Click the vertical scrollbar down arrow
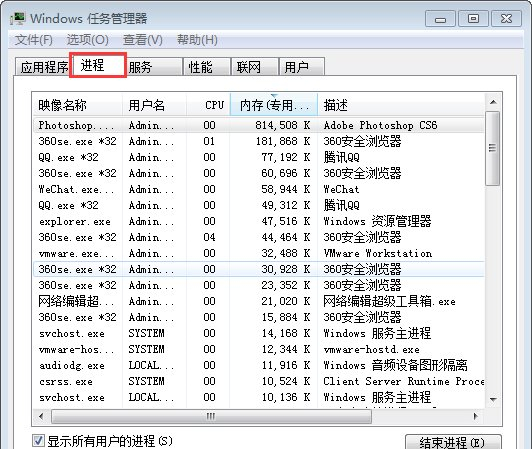 (x=494, y=399)
